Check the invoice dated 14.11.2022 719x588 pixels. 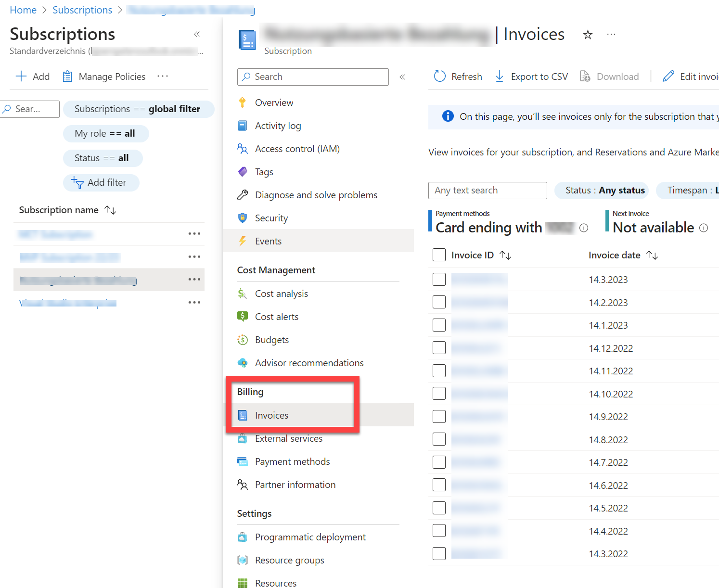(x=439, y=371)
